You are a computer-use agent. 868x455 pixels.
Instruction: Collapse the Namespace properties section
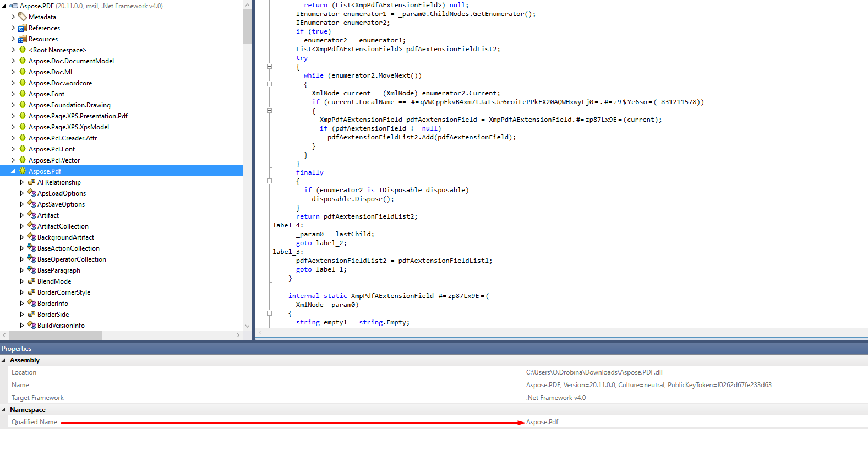click(x=4, y=410)
